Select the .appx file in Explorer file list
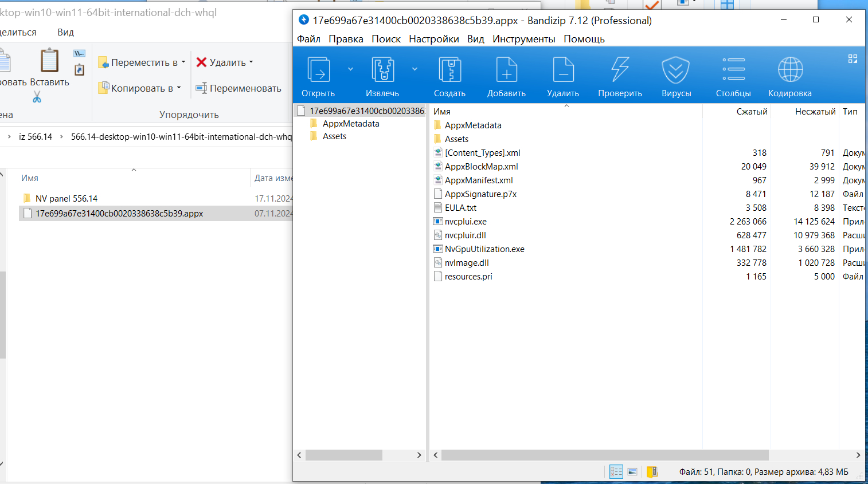This screenshot has height=484, width=868. (119, 214)
